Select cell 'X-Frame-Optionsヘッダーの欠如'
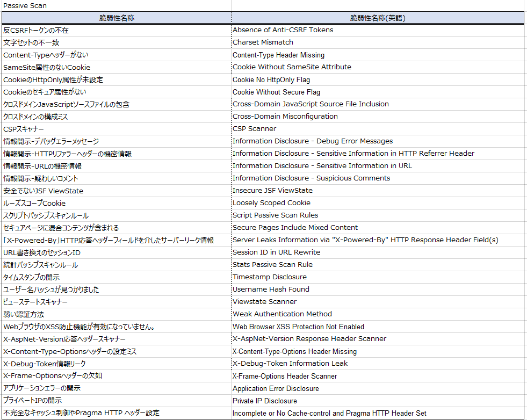The height and width of the screenshot is (420, 527). tap(116, 376)
